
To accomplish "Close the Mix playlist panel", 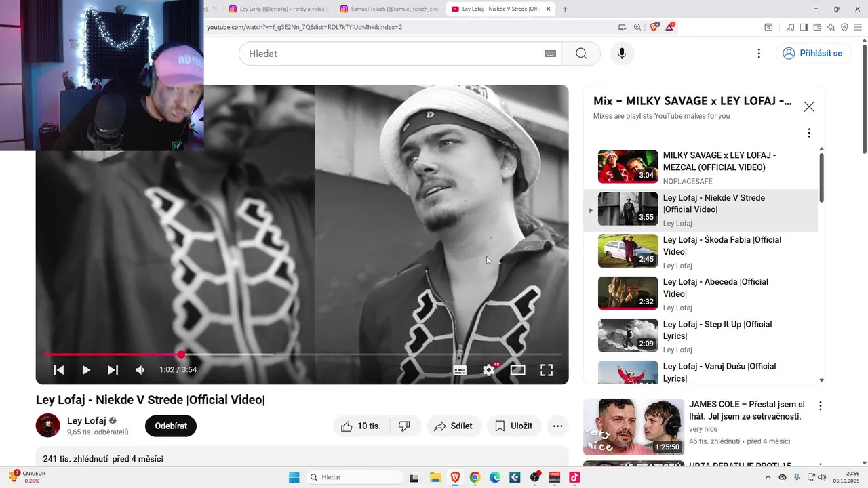I will (809, 106).
